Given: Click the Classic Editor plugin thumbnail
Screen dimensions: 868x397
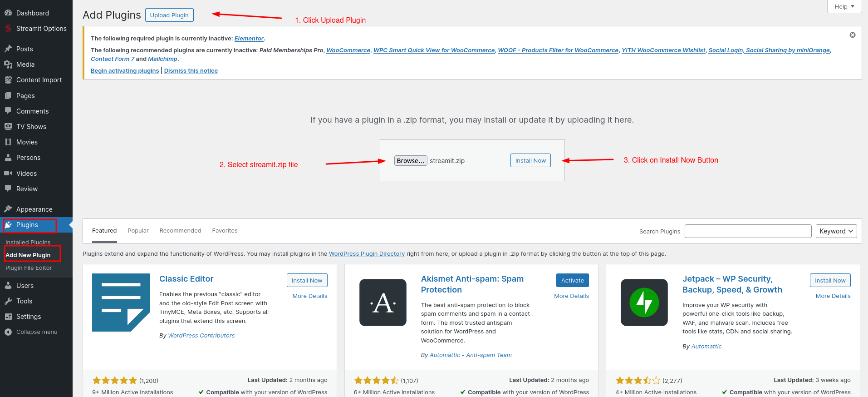Looking at the screenshot, I should click(x=121, y=303).
